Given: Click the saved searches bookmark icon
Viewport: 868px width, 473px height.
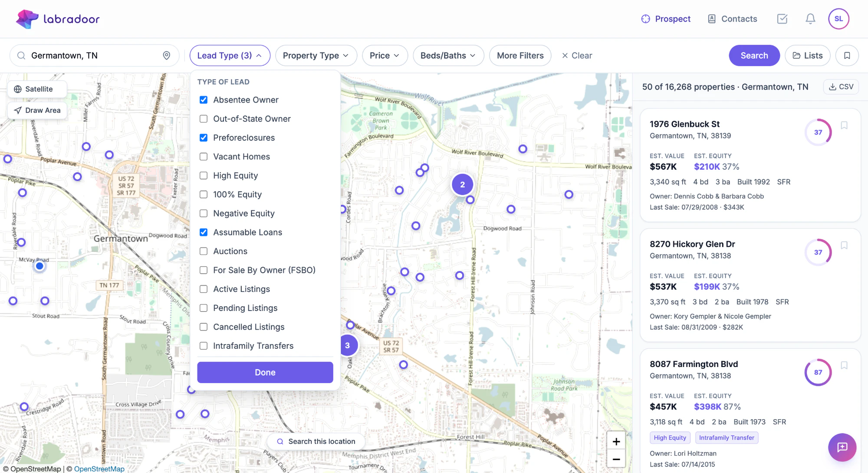Looking at the screenshot, I should [847, 56].
